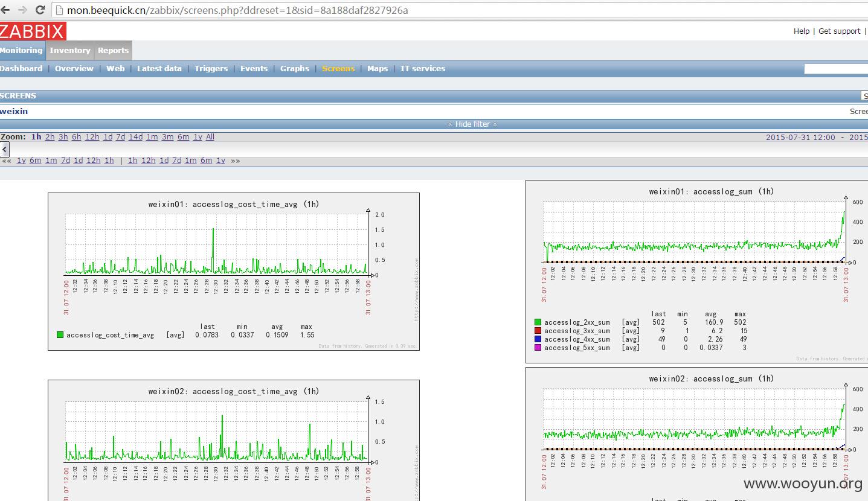This screenshot has width=868, height=501.
Task: Select 12h in the Zoom row
Action: pos(92,137)
